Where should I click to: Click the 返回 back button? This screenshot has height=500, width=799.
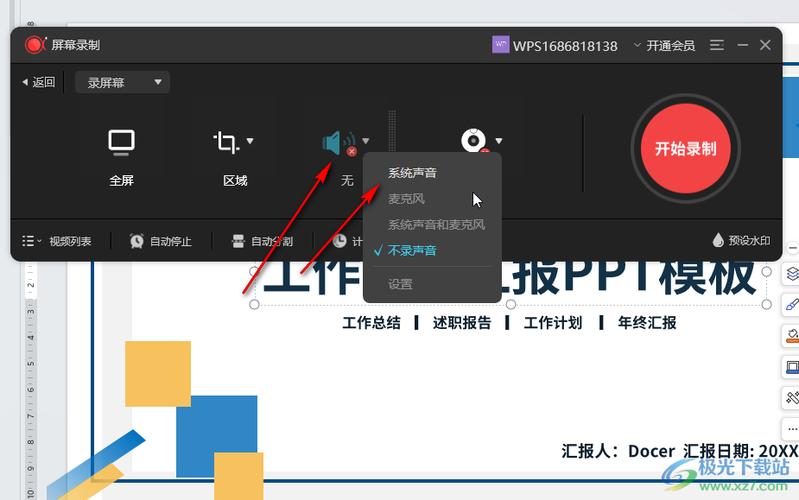click(39, 82)
